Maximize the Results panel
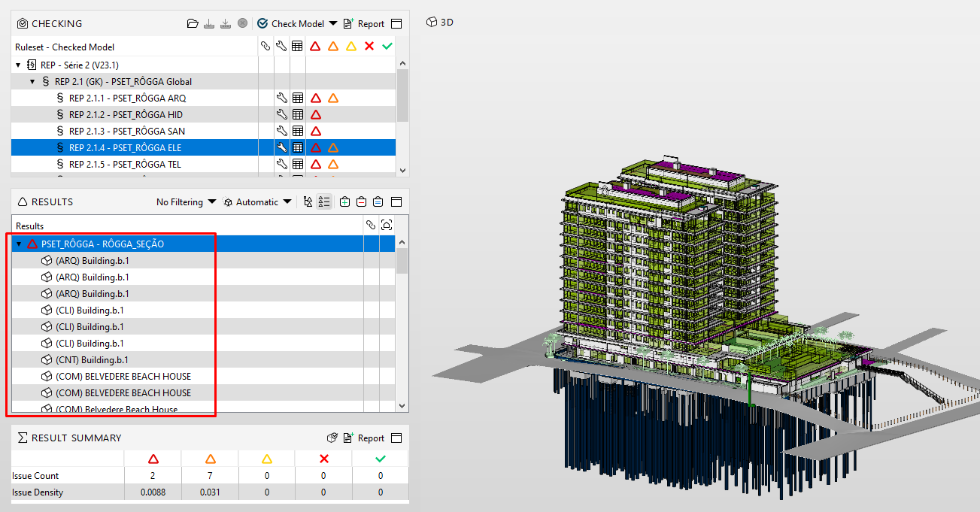 pyautogui.click(x=396, y=201)
